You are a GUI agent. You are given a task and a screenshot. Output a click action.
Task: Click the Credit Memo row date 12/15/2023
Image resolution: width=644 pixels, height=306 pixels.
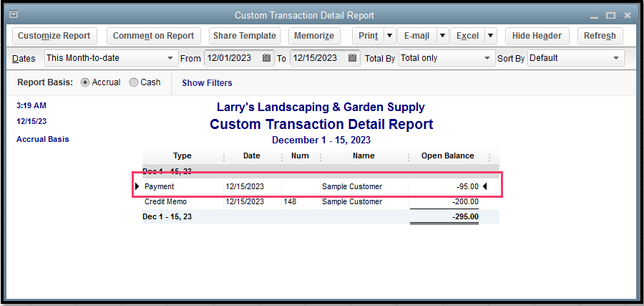click(245, 202)
